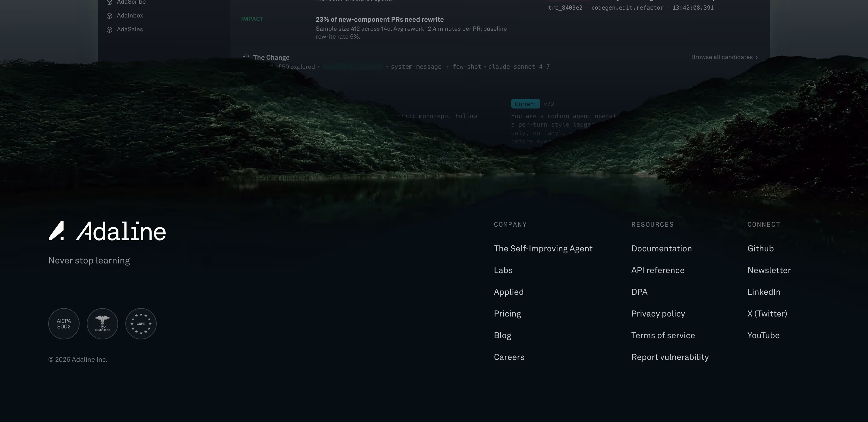Click '© 2026 Adaline Inc.' text
The height and width of the screenshot is (422, 868).
(x=78, y=359)
